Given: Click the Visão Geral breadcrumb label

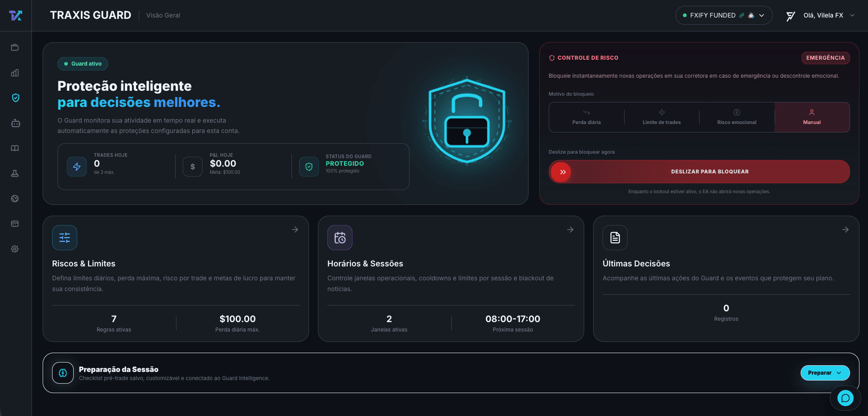Looking at the screenshot, I should (163, 15).
